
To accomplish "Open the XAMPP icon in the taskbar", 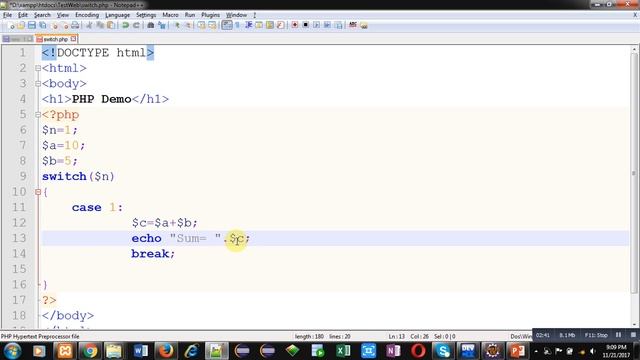I will [65, 351].
